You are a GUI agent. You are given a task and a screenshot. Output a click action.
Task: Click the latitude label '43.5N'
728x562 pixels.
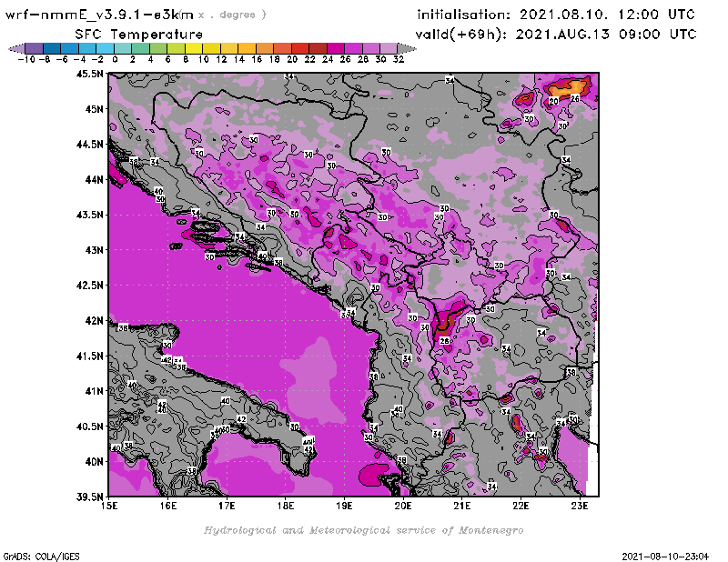(x=89, y=215)
